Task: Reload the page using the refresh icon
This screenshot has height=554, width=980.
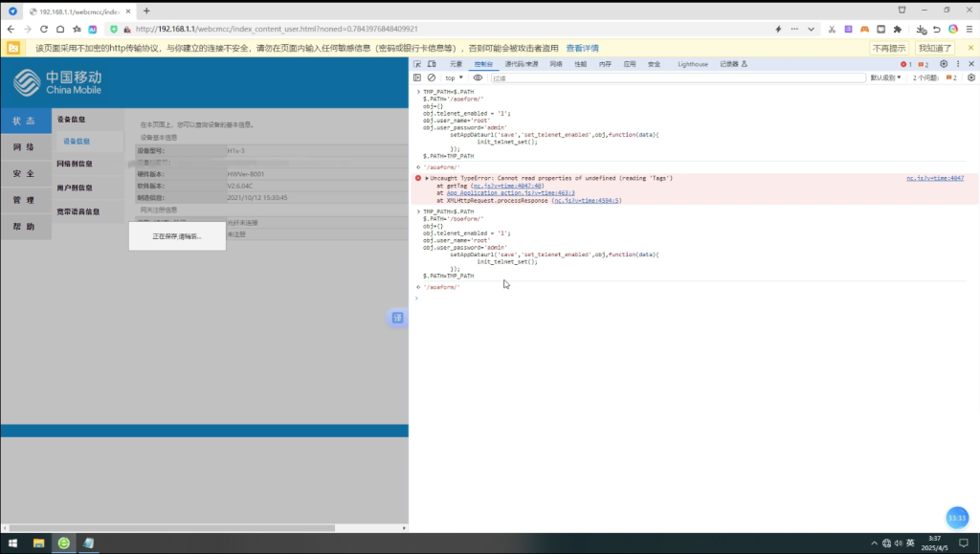Action: (x=44, y=30)
